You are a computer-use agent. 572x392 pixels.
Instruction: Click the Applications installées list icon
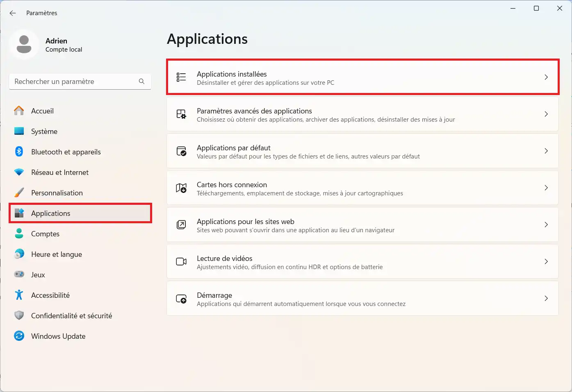click(181, 77)
